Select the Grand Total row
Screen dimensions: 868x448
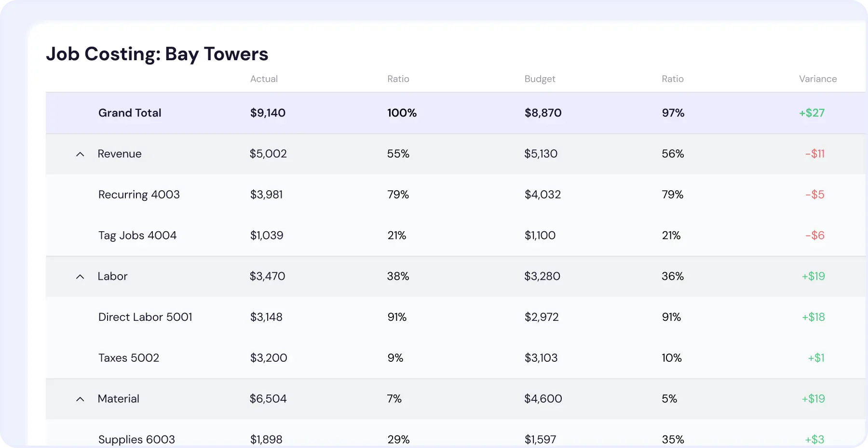129,113
